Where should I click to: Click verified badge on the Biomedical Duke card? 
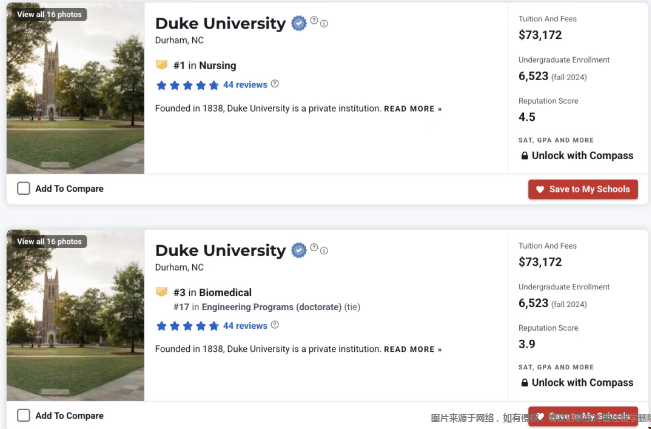click(299, 250)
